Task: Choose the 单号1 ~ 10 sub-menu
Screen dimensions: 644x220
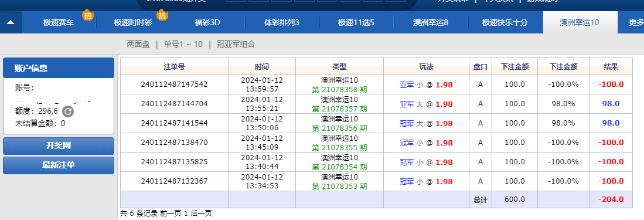Action: point(183,44)
